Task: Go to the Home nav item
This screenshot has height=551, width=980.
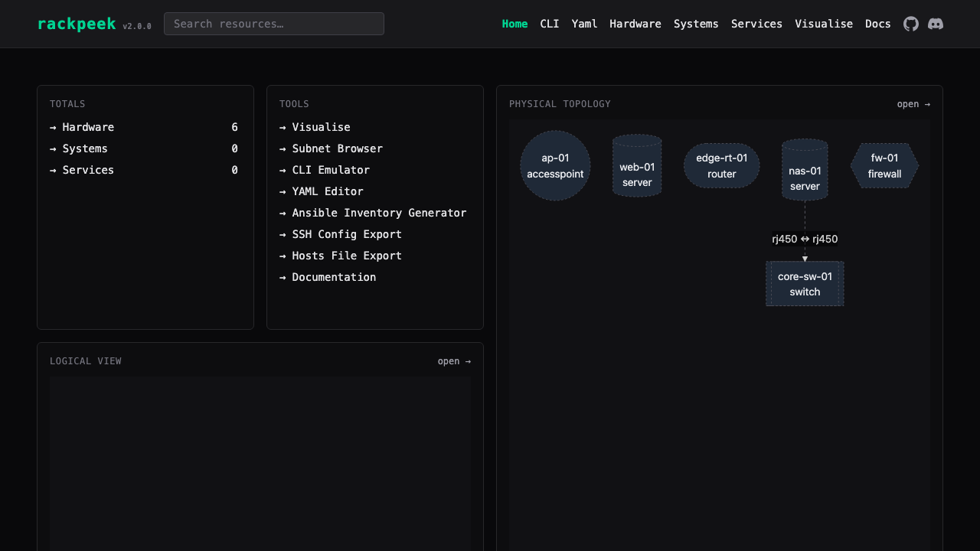Action: [514, 24]
